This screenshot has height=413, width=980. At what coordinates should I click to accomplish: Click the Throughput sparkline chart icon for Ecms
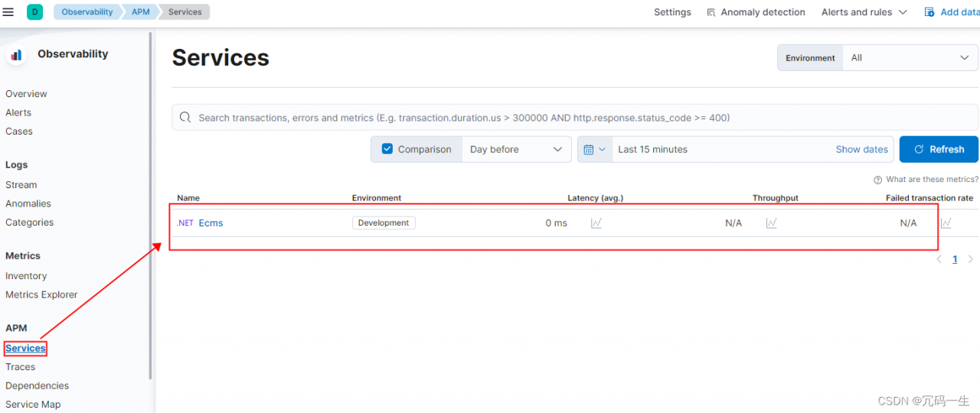coord(771,223)
